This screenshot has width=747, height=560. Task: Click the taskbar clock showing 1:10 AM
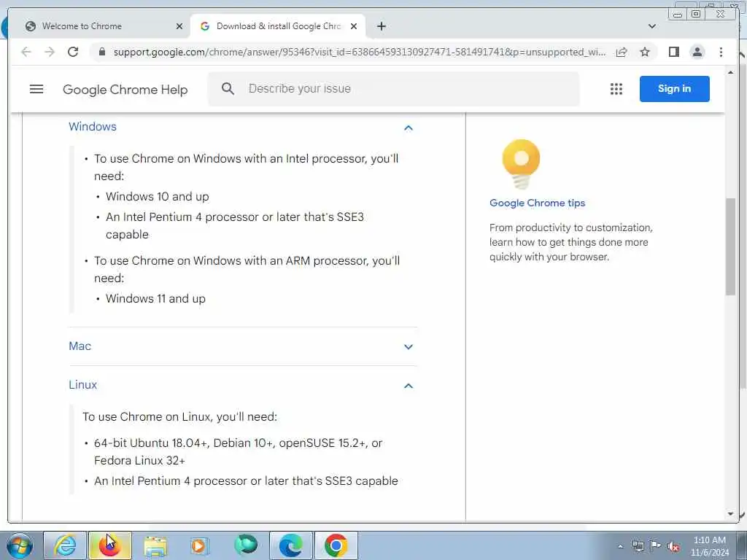[x=710, y=546]
